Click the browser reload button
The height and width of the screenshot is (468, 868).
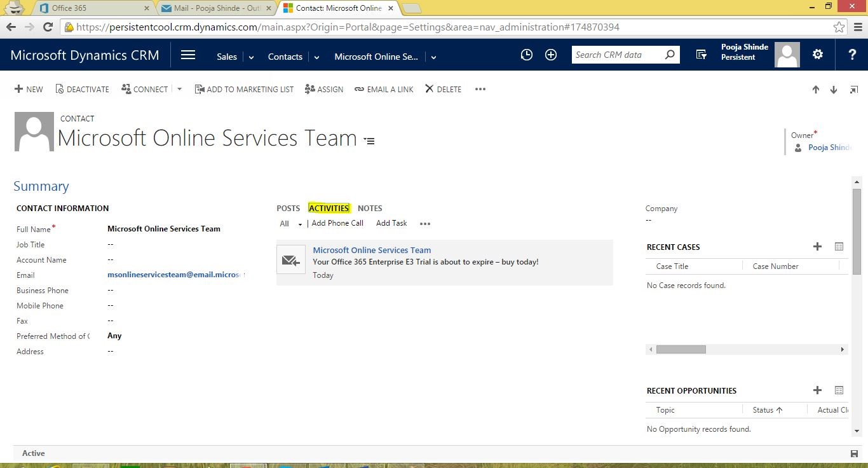(48, 27)
